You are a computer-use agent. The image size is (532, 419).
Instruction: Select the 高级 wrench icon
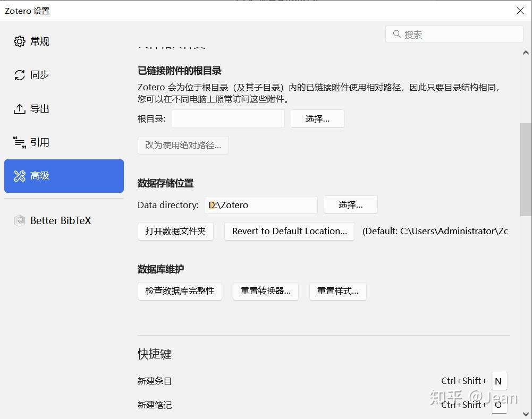(x=19, y=175)
